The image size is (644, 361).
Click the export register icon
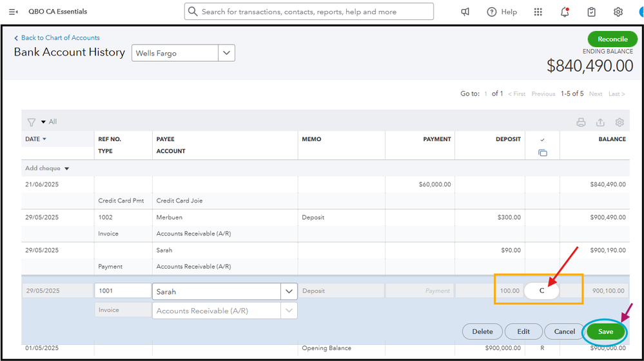600,122
